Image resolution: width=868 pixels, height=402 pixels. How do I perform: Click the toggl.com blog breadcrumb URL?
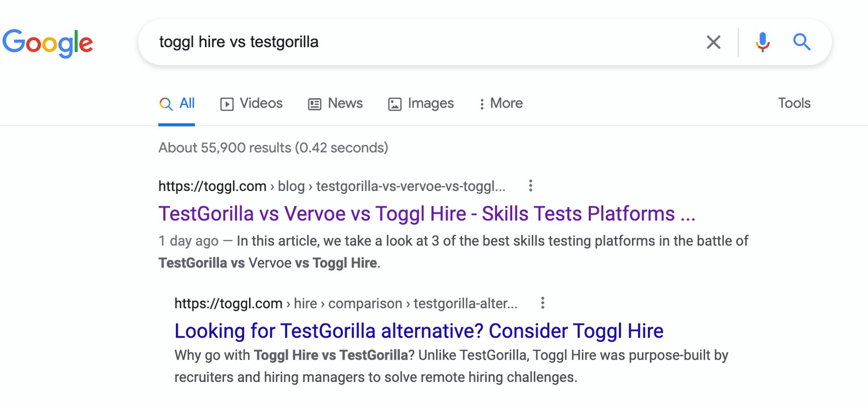[332, 186]
